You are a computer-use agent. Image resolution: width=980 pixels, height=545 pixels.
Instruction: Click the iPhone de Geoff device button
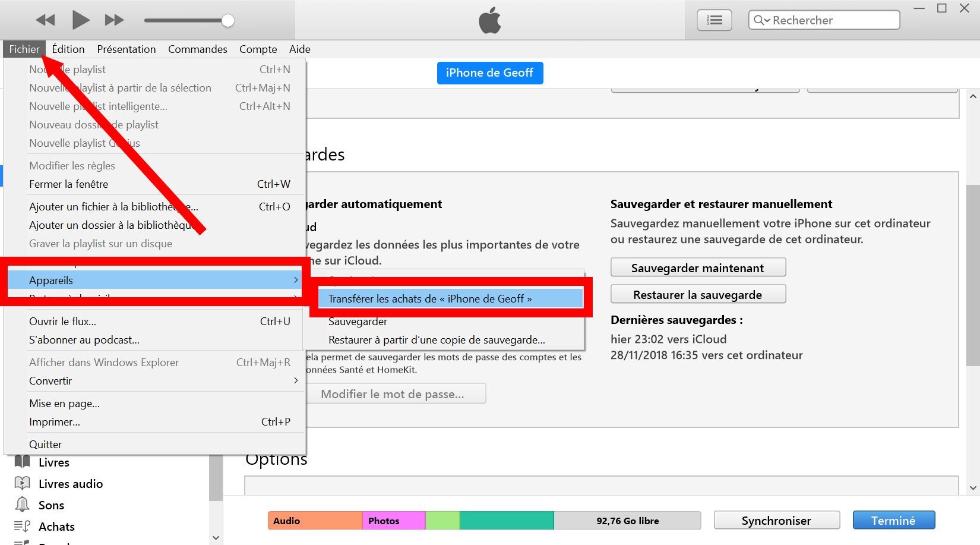click(x=490, y=73)
